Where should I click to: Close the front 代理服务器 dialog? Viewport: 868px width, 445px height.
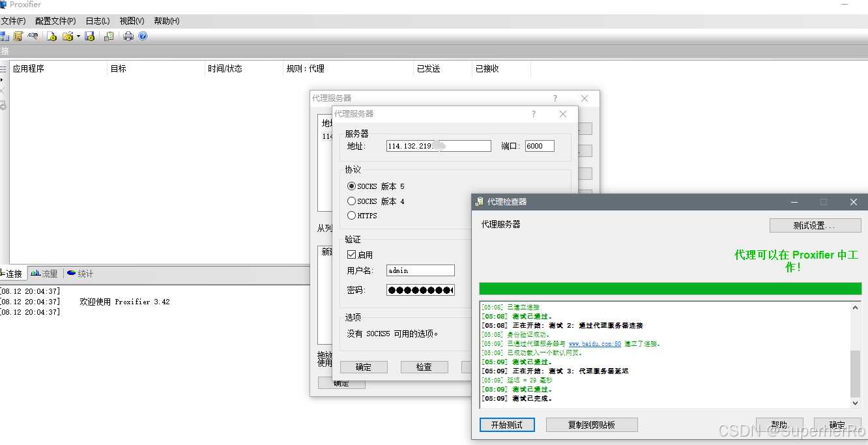[x=563, y=114]
